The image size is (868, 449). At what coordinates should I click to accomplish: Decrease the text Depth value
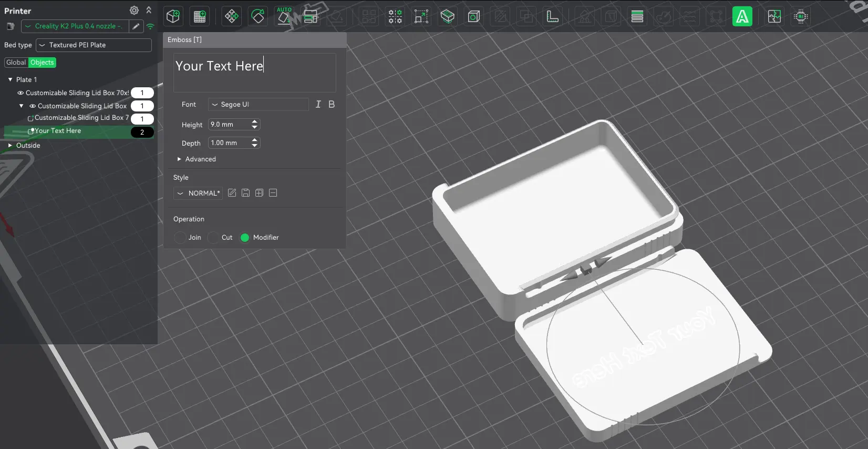(255, 146)
